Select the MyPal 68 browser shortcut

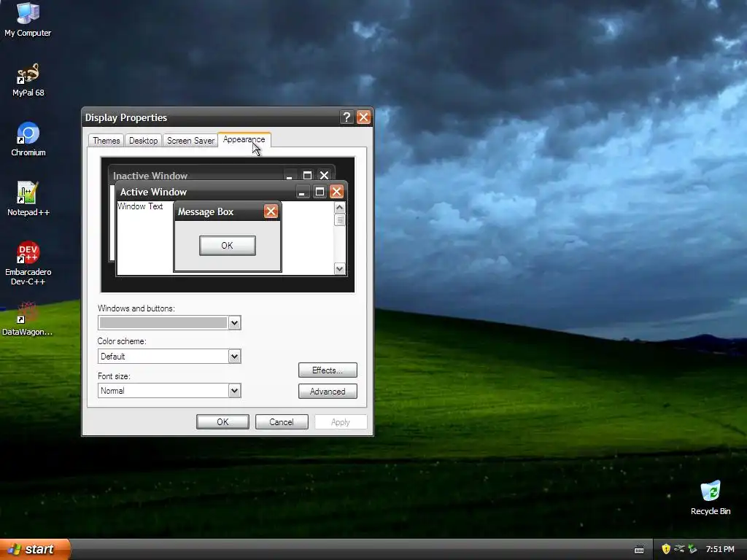(28, 79)
